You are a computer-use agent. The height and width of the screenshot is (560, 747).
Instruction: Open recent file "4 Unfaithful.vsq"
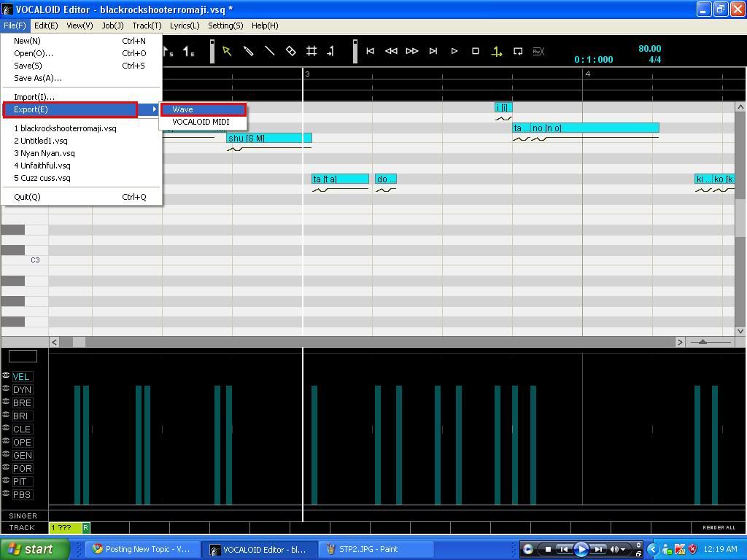pos(82,166)
